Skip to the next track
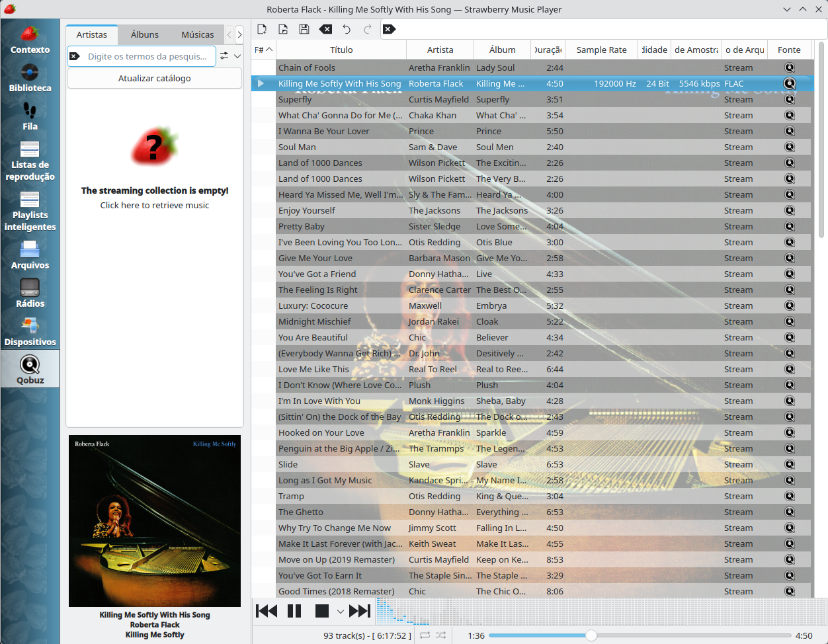828x644 pixels. [360, 611]
